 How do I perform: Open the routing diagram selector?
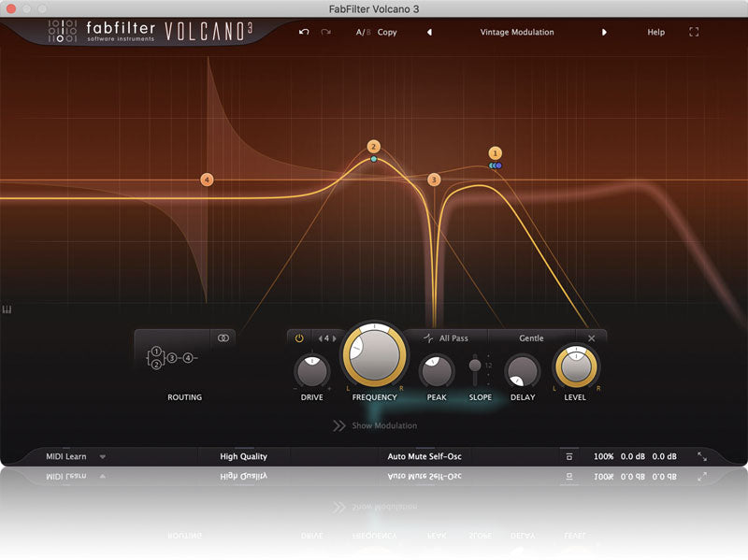click(x=172, y=358)
